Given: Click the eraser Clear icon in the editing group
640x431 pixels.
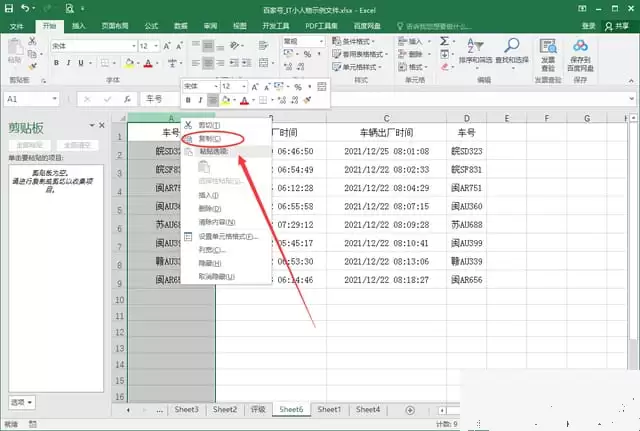Looking at the screenshot, I should coord(445,67).
